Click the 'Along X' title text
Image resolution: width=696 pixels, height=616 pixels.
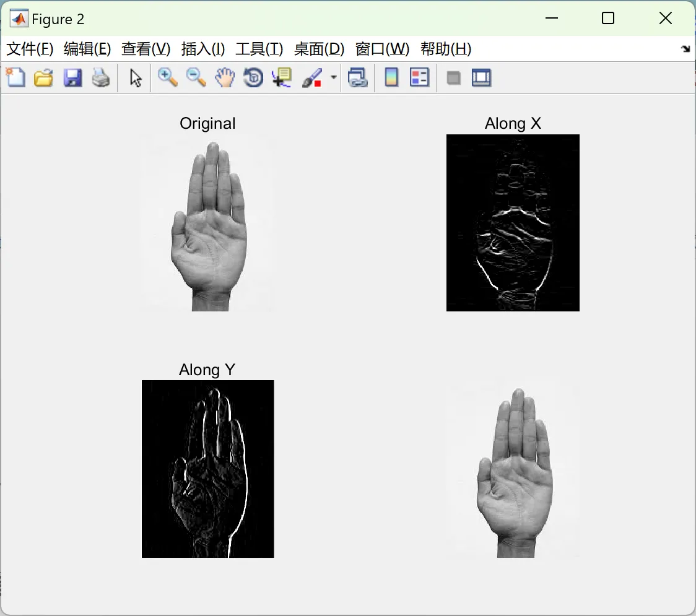(513, 123)
